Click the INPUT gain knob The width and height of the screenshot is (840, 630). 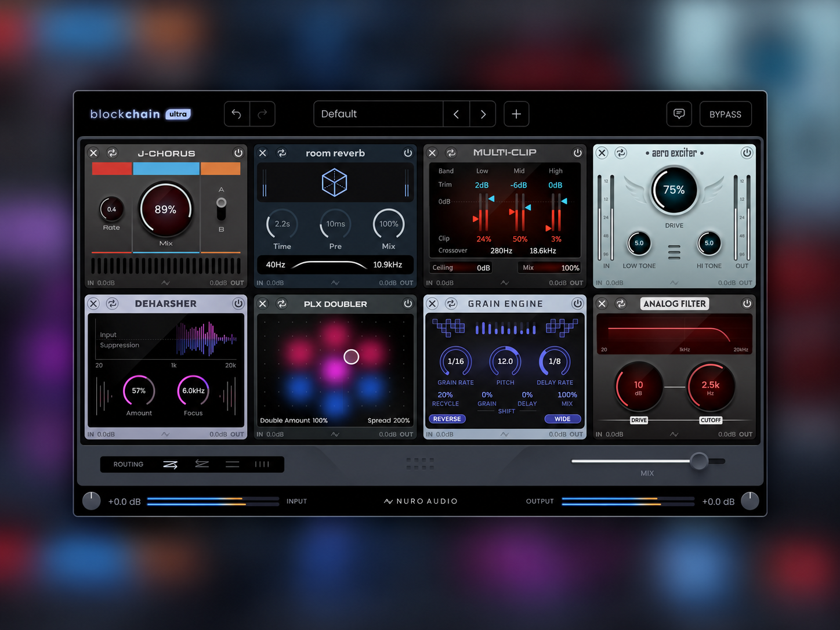point(91,501)
